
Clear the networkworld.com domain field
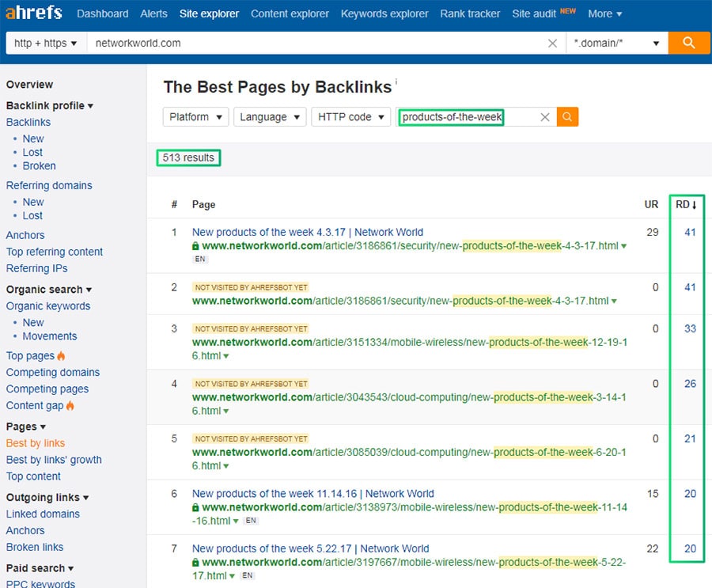[552, 44]
